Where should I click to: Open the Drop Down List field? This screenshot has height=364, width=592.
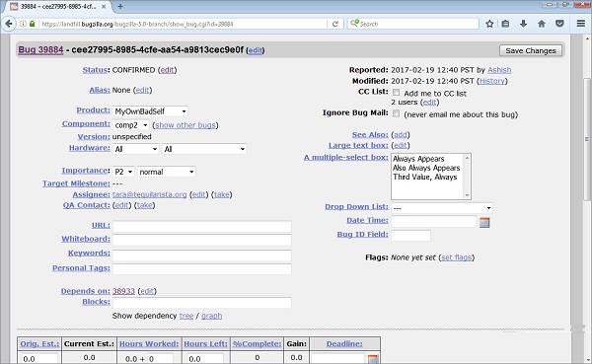(x=442, y=208)
